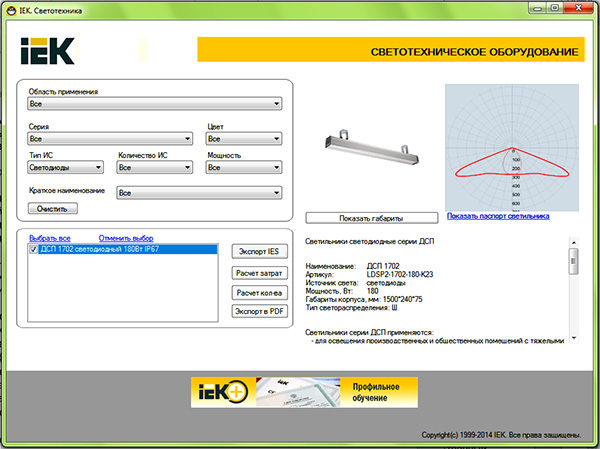The image size is (600, 449).
Task: Open the Профильное обучение banner
Action: point(304,392)
